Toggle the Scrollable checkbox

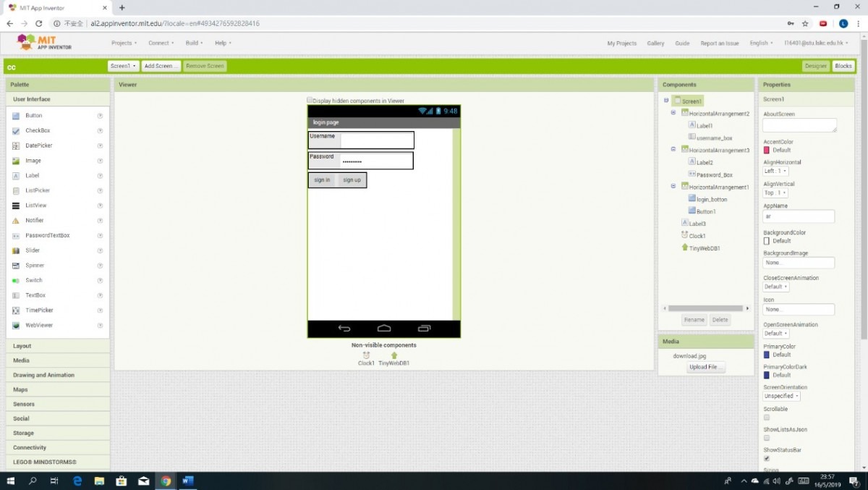pyautogui.click(x=767, y=418)
